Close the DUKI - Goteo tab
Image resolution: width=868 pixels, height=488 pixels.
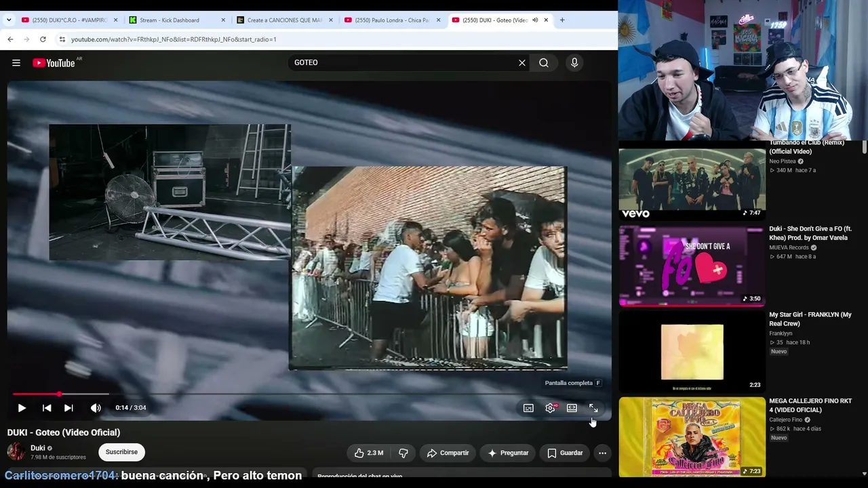click(546, 20)
